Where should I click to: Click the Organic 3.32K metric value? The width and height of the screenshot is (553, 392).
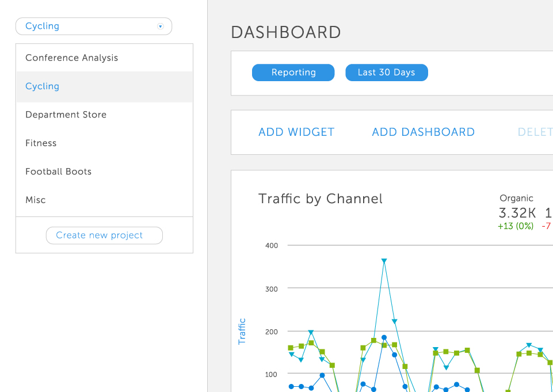coord(517,213)
